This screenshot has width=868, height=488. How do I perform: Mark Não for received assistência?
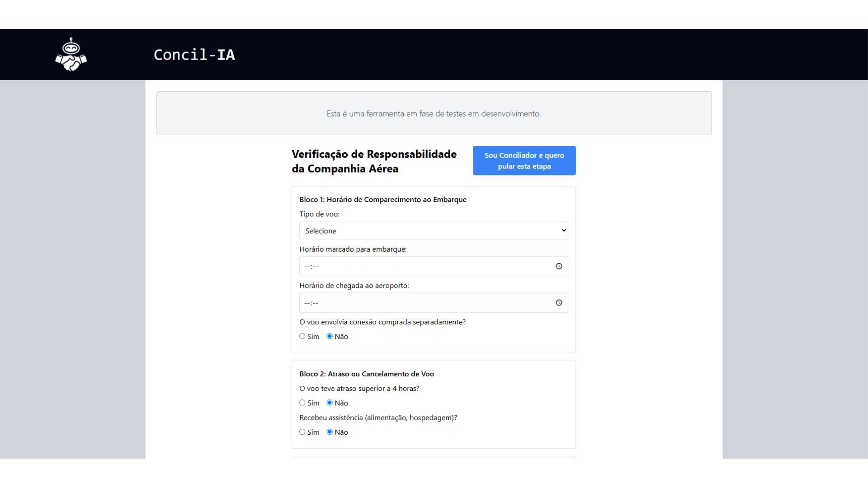pos(330,432)
